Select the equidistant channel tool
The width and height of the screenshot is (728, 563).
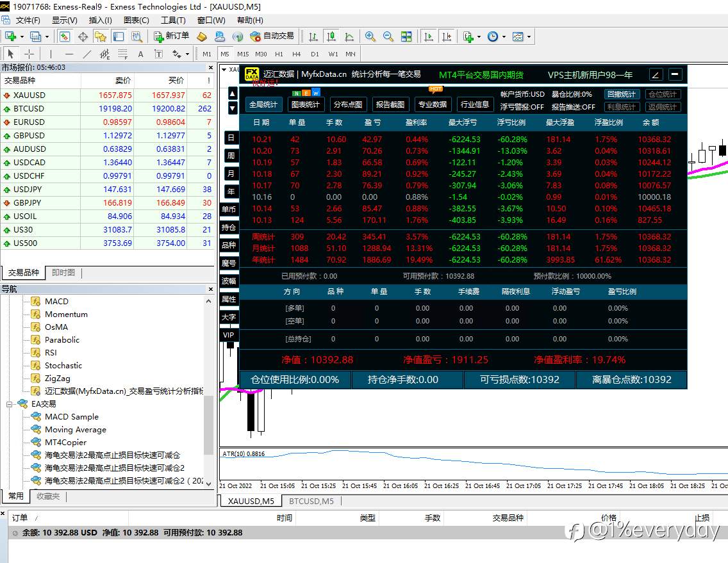105,54
